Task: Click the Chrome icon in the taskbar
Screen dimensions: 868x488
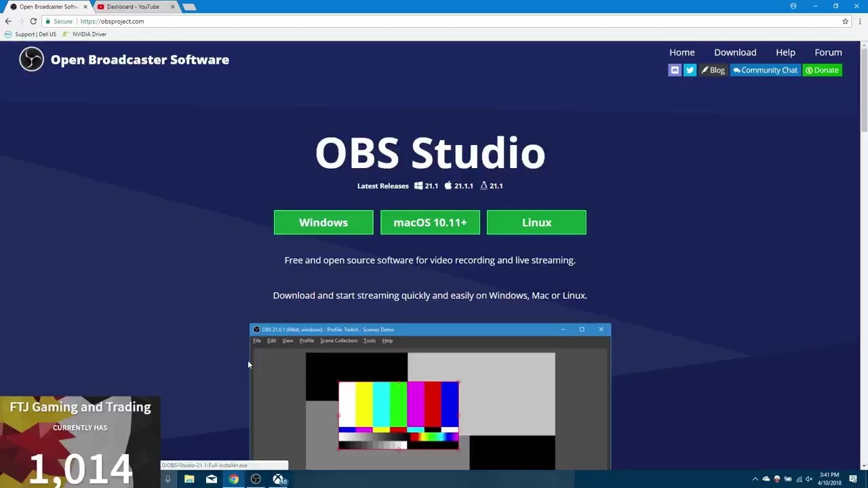Action: click(x=233, y=479)
